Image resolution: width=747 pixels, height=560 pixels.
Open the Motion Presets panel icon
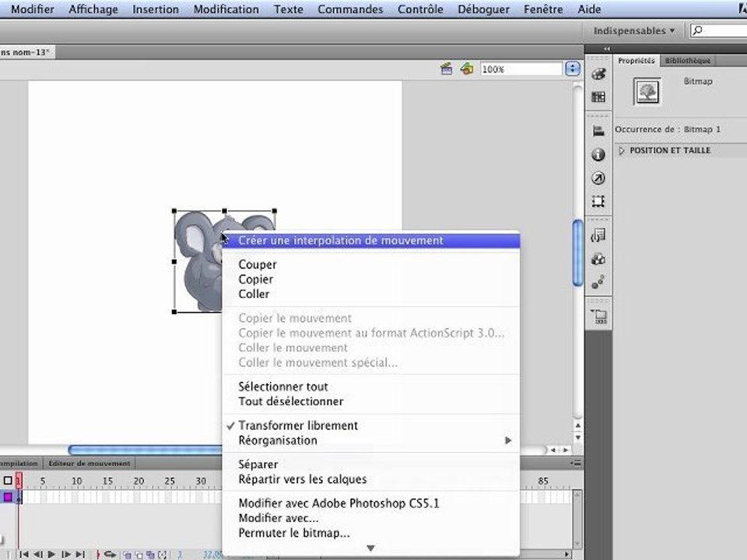(598, 282)
